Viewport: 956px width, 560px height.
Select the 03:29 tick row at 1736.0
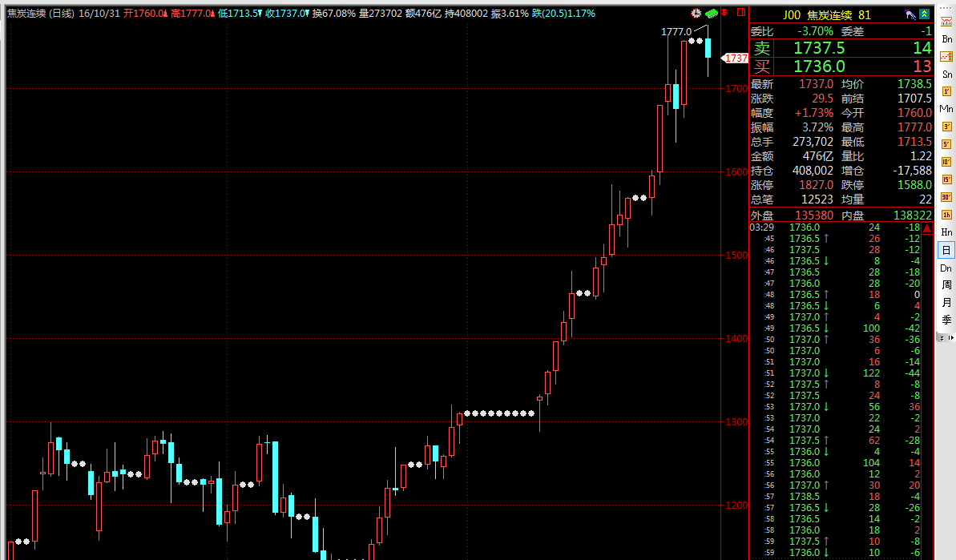(835, 228)
